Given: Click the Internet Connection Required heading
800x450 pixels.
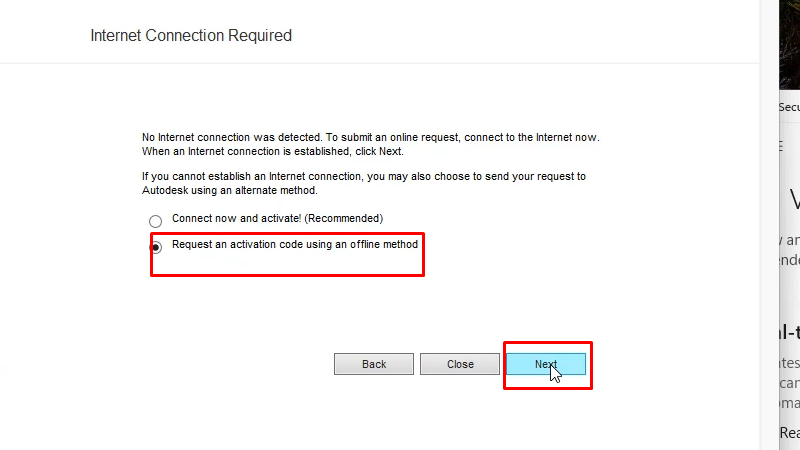Looking at the screenshot, I should [x=191, y=36].
